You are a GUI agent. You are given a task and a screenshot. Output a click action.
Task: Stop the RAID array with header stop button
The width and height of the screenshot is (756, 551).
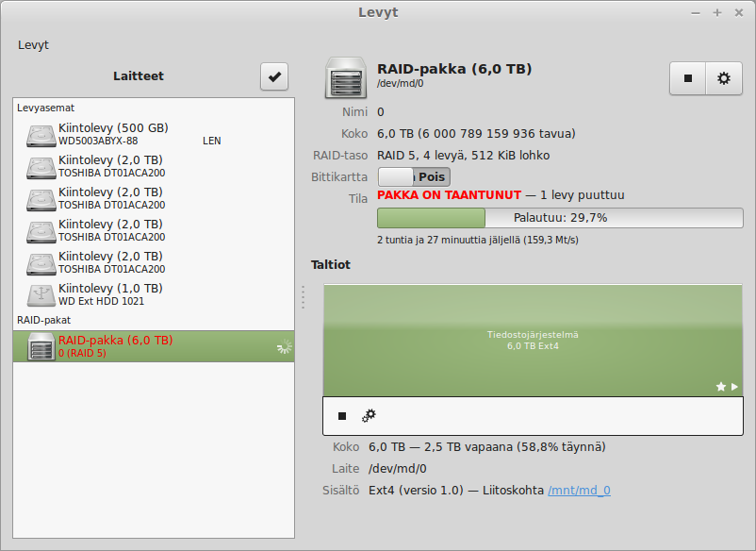click(688, 79)
